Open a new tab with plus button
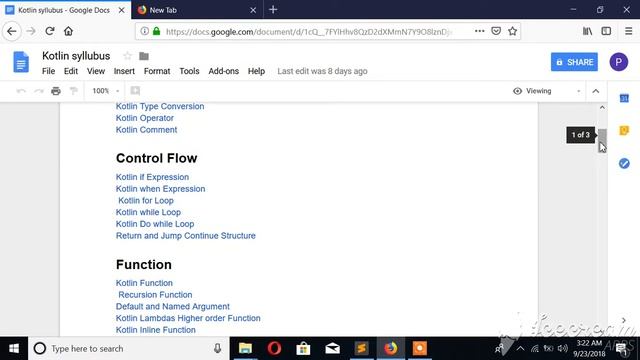 pos(273,10)
